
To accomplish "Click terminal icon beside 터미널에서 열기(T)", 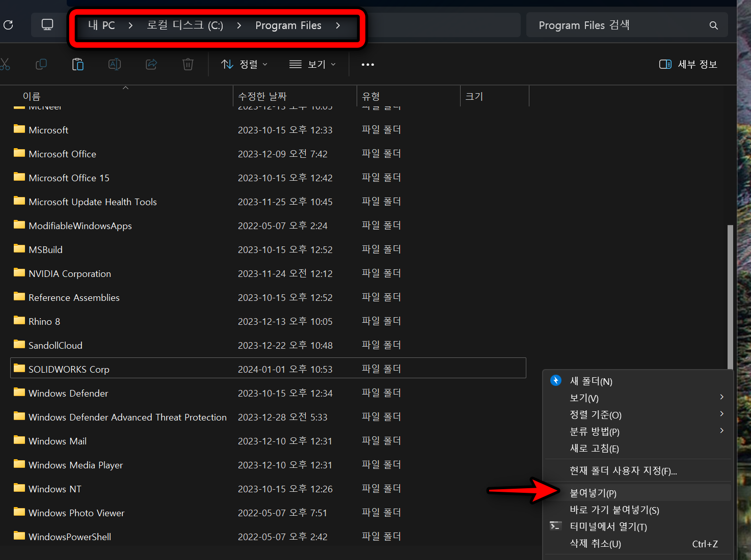I will 556,526.
